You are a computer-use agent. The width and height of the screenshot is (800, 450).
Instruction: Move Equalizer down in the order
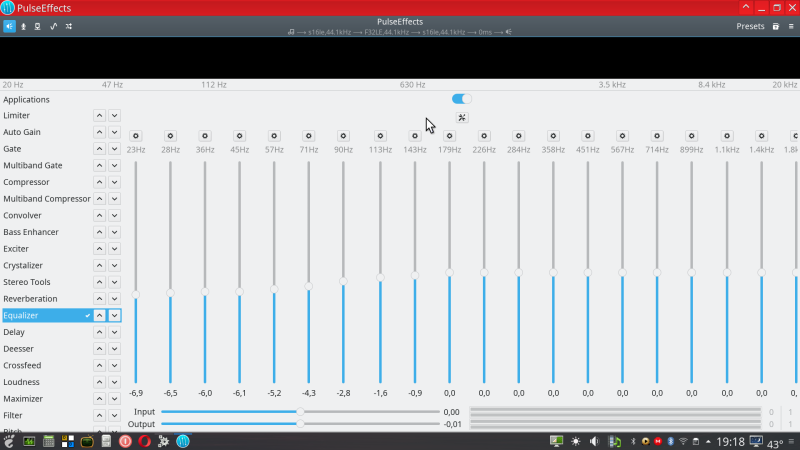point(114,315)
